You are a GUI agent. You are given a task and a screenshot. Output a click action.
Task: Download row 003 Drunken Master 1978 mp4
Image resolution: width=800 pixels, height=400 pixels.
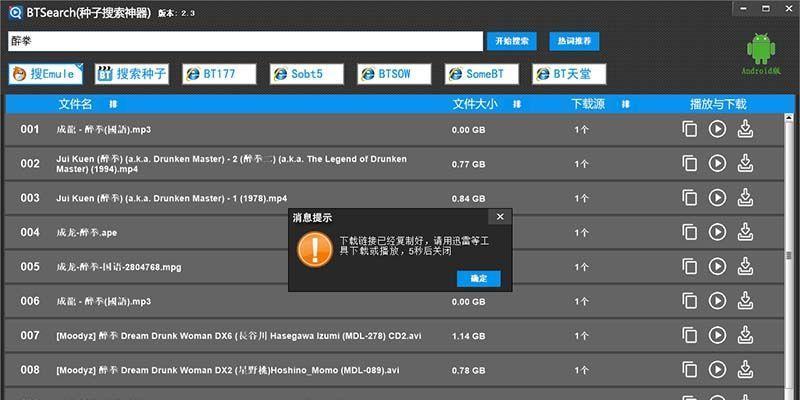pyautogui.click(x=745, y=197)
